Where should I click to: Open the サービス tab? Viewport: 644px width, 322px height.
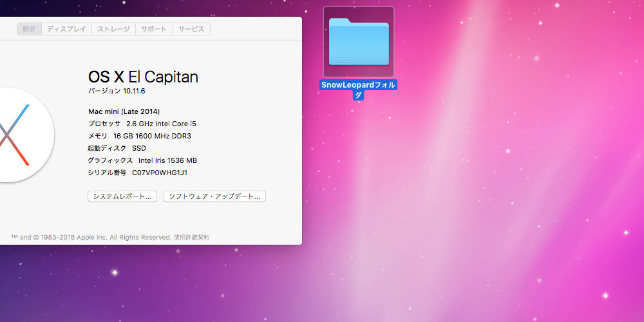click(x=191, y=29)
